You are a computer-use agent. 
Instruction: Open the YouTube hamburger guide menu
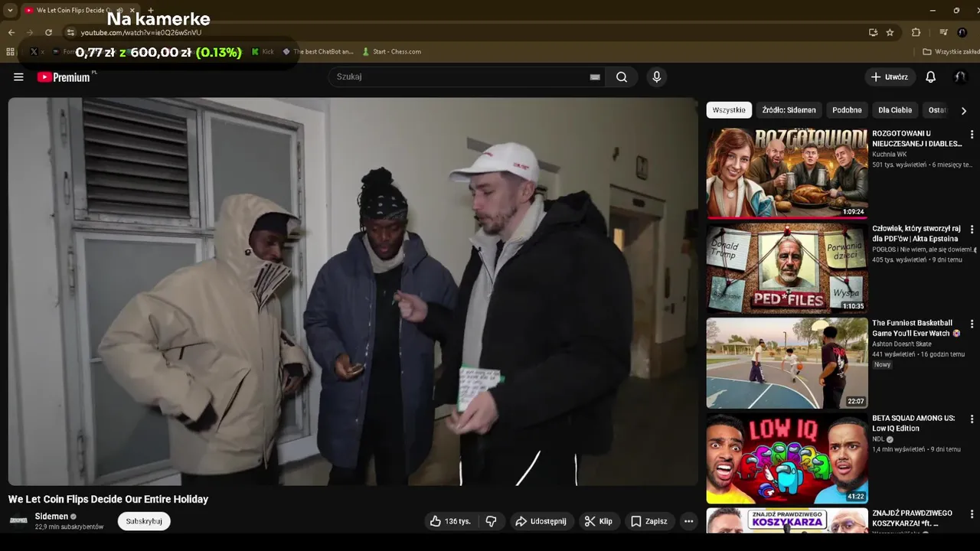click(x=18, y=77)
